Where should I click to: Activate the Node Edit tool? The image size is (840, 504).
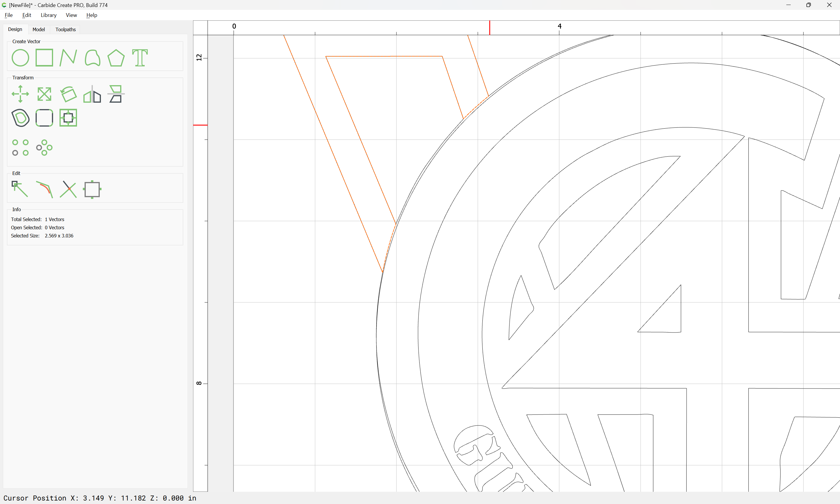click(x=20, y=189)
